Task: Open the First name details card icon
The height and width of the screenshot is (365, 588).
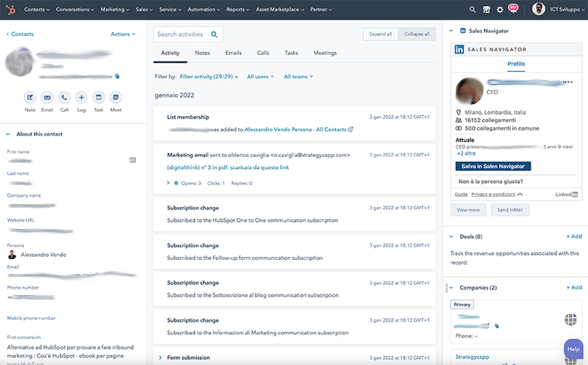Action: (x=132, y=160)
